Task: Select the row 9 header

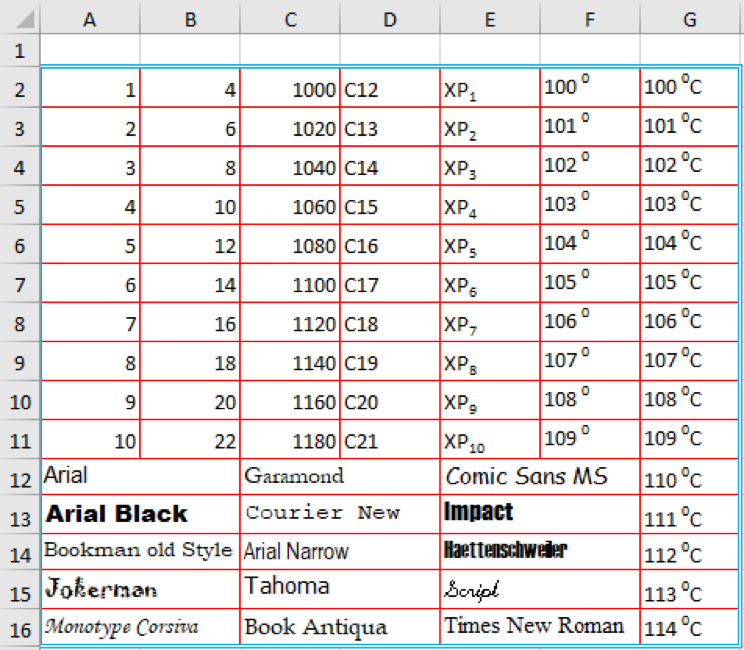Action: click(20, 363)
